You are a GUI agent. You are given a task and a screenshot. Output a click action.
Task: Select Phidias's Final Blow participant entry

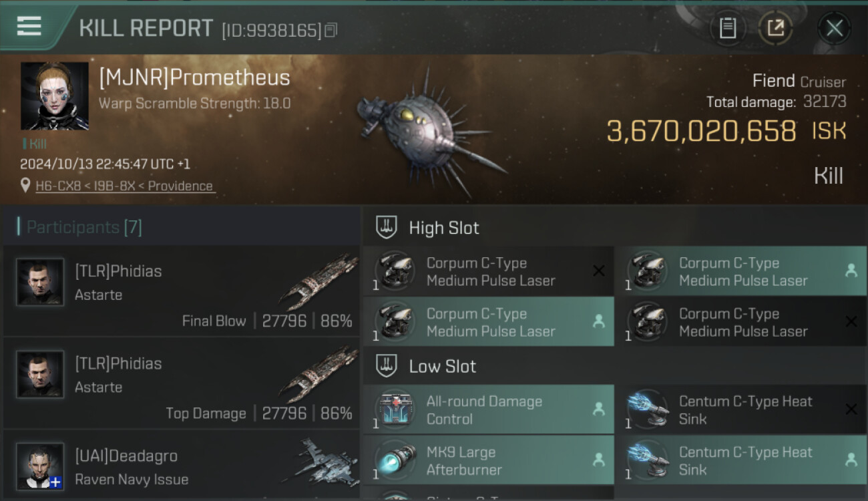[x=182, y=291]
